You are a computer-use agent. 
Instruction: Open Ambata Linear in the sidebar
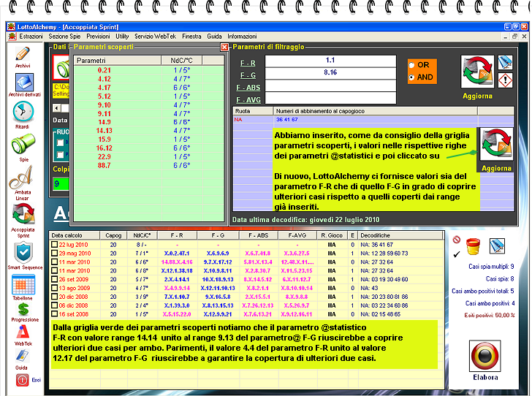click(21, 178)
